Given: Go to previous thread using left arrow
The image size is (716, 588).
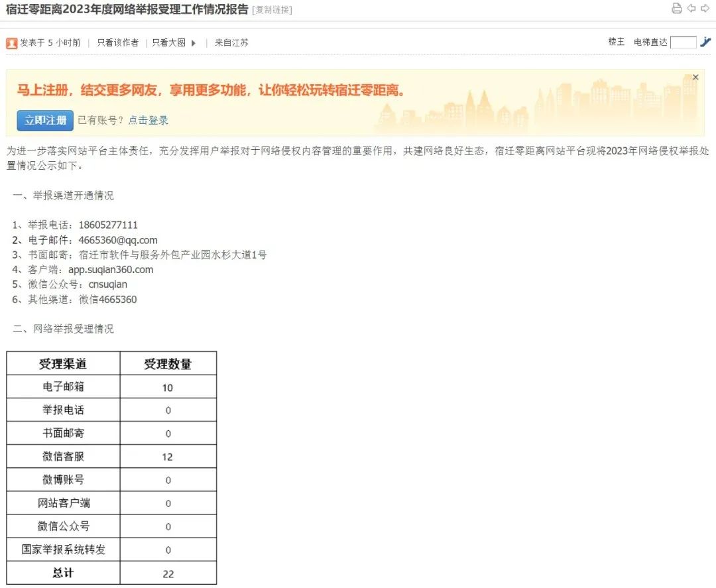Looking at the screenshot, I should (x=691, y=9).
